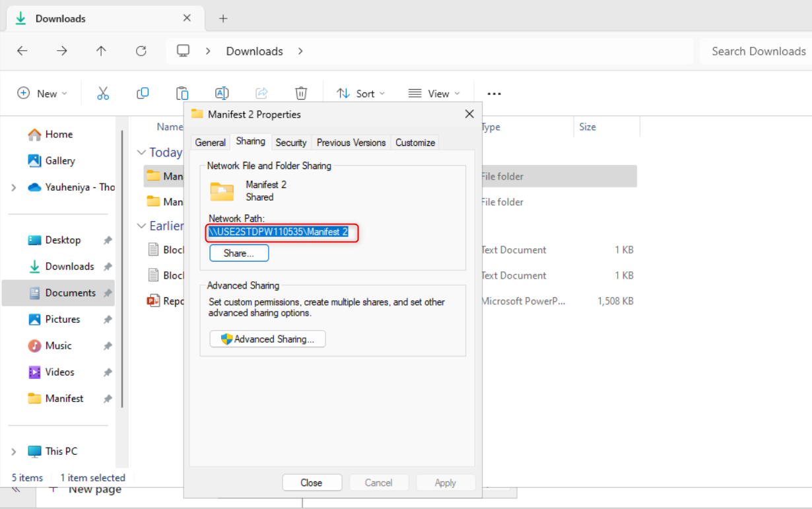
Task: Open the View dropdown
Action: [x=434, y=93]
